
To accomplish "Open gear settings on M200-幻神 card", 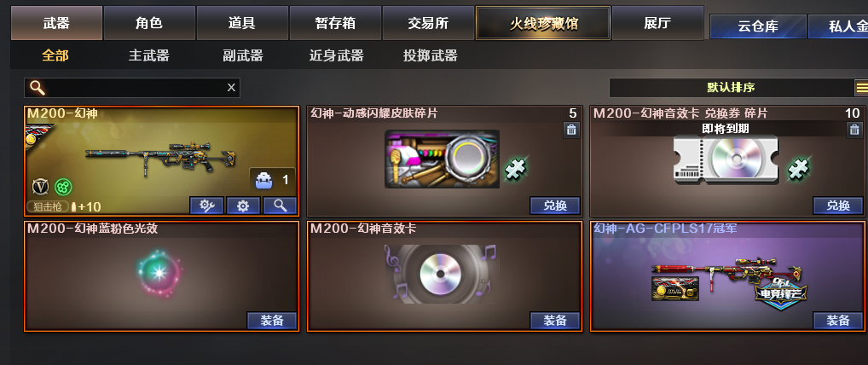I will point(243,206).
